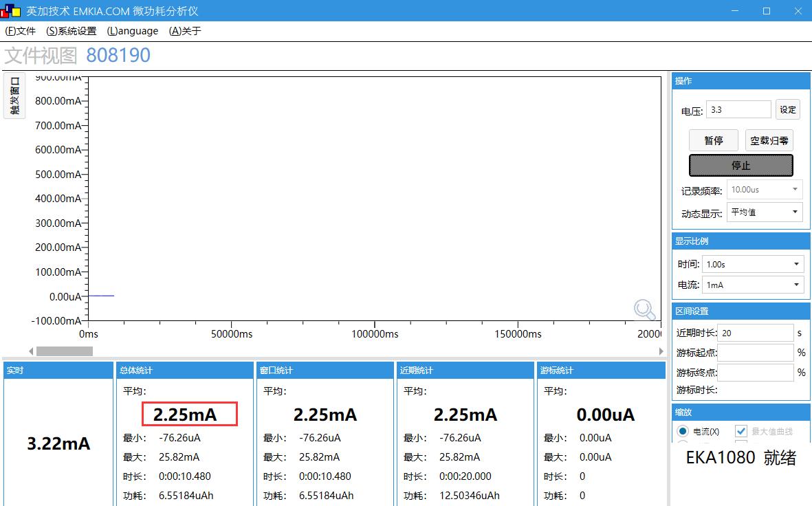Click the app logo in title bar

(12, 11)
